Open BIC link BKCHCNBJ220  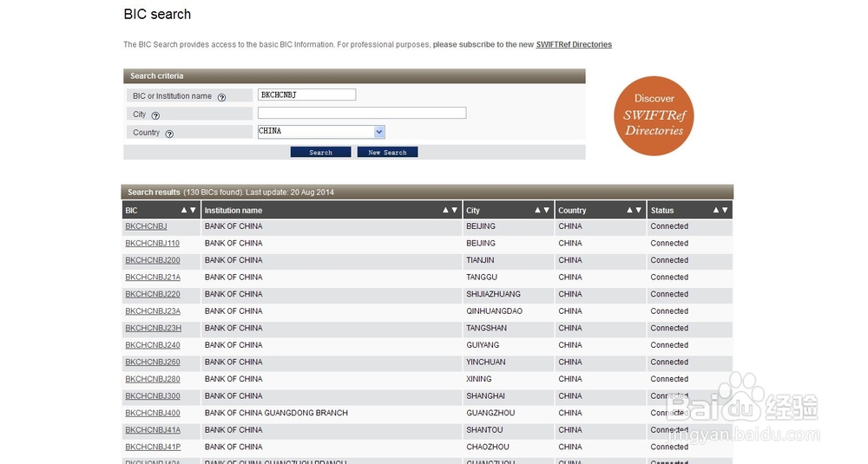coord(153,294)
